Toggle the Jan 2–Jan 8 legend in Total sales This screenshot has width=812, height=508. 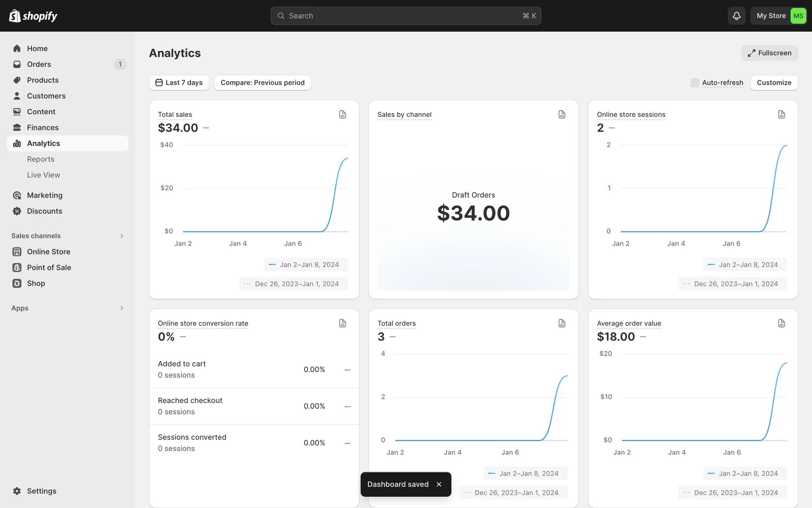point(306,265)
